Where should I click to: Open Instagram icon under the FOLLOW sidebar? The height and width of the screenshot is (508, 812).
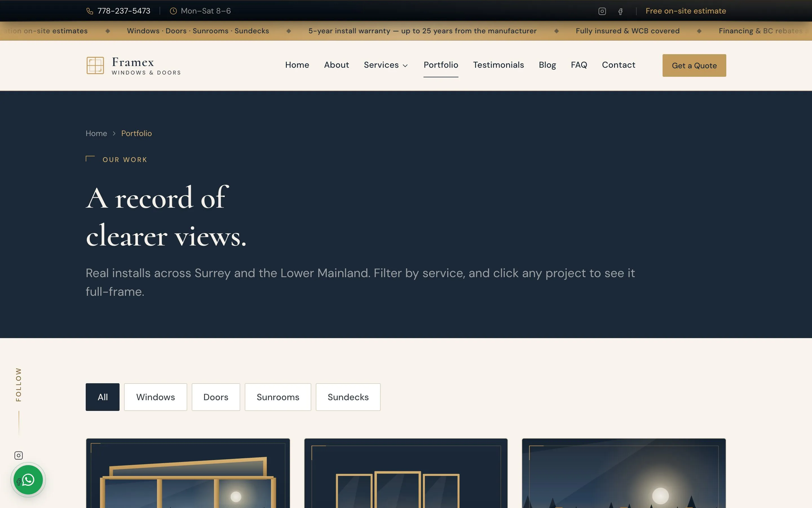pos(18,455)
